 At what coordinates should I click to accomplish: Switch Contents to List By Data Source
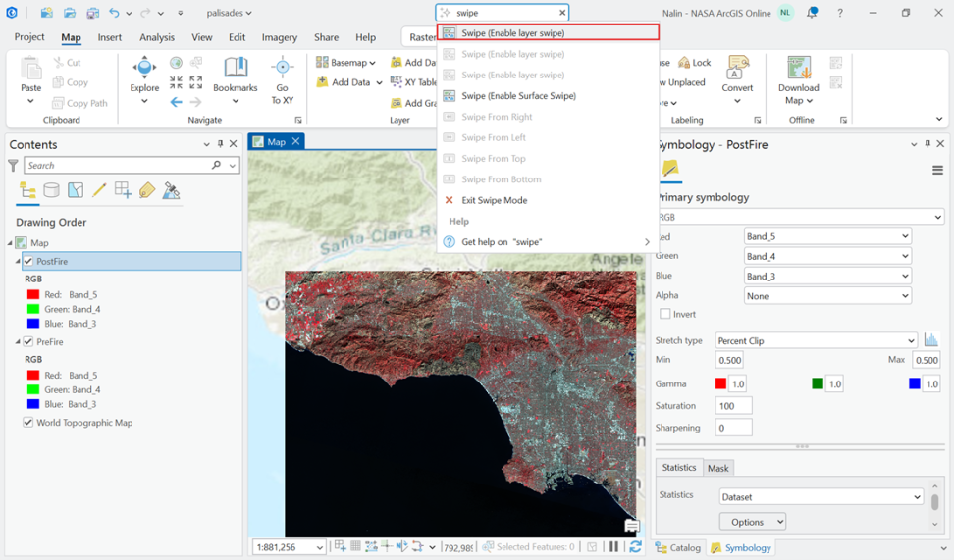[52, 190]
